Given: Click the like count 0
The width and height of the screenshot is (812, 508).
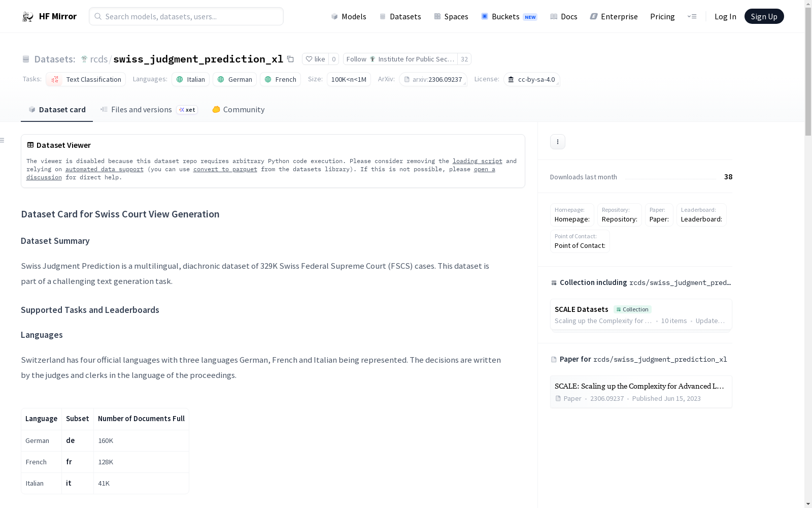Looking at the screenshot, I should click(x=333, y=59).
